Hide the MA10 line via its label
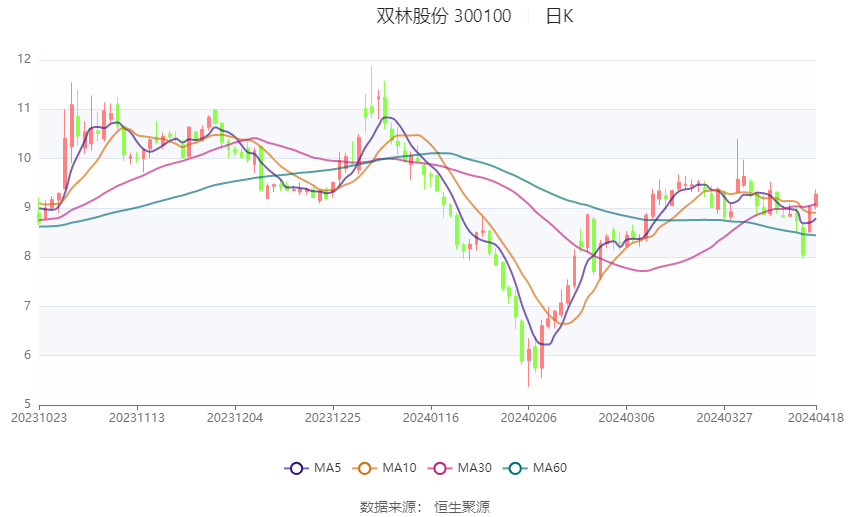 400,468
